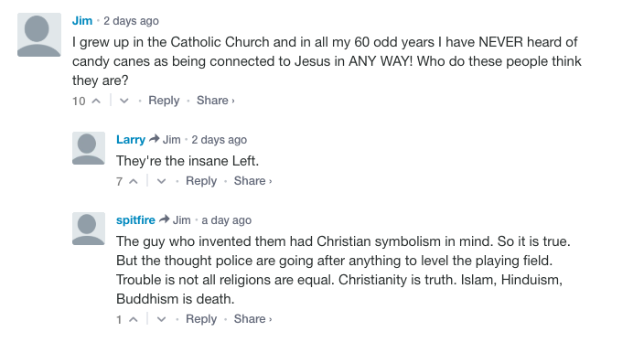Click the 'Jim' parent link in Larry's reply
The width and height of the screenshot is (644, 342).
point(172,140)
